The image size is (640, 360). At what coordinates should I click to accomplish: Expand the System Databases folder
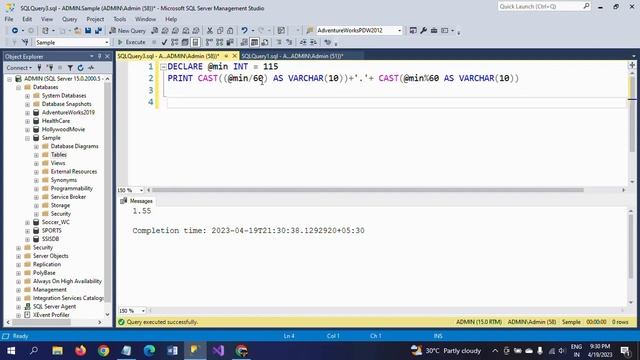tap(27, 96)
